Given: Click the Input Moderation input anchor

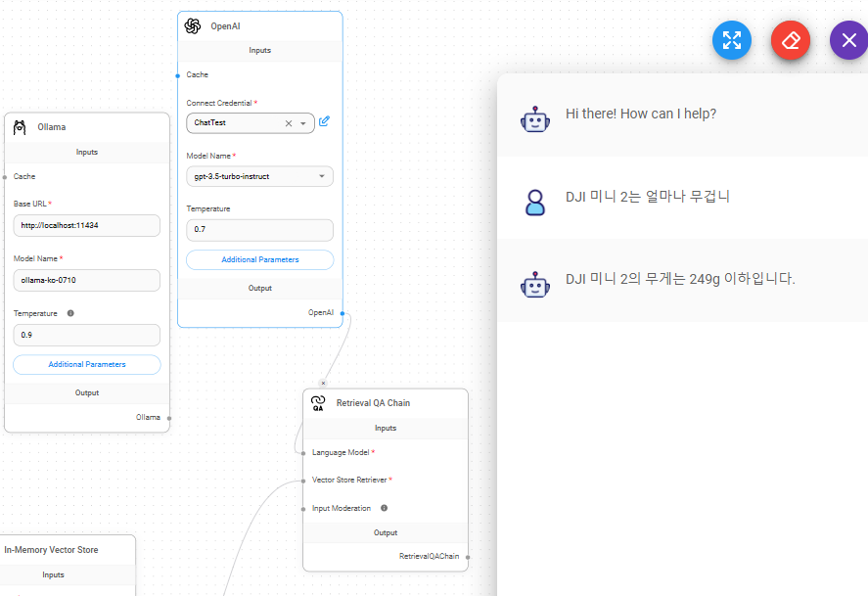Looking at the screenshot, I should tap(303, 509).
